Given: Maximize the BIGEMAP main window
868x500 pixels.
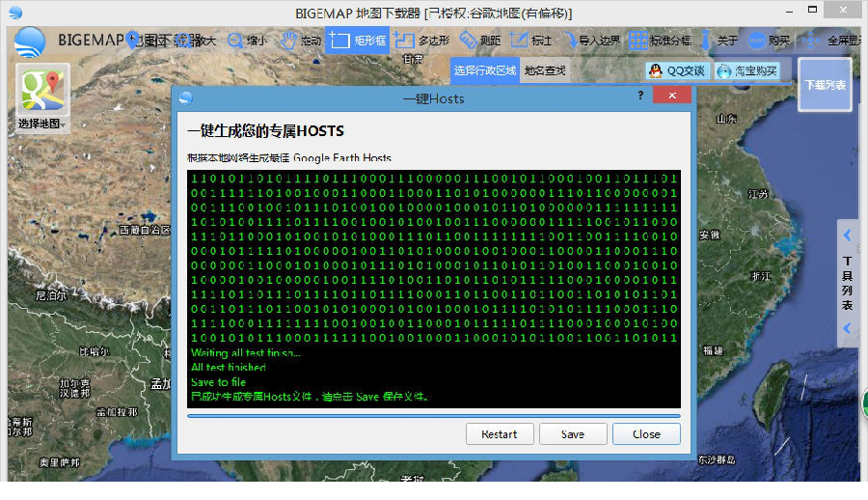Looking at the screenshot, I should (x=813, y=10).
